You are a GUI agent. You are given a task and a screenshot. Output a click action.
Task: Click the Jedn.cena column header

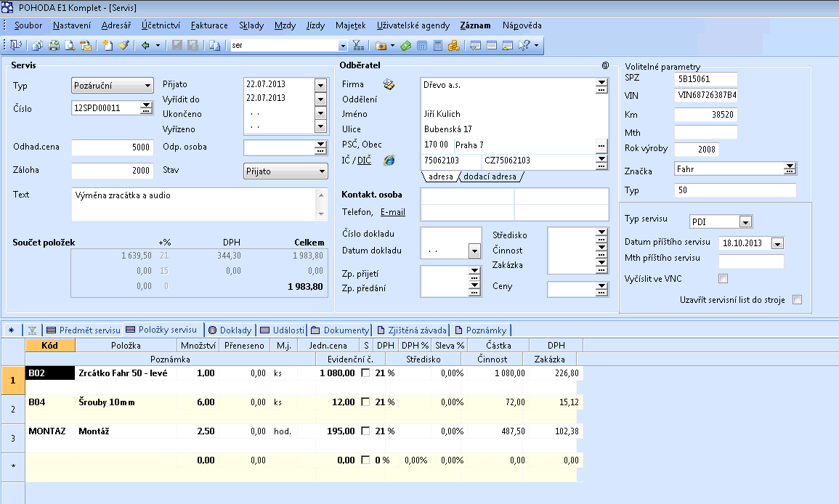coord(328,345)
